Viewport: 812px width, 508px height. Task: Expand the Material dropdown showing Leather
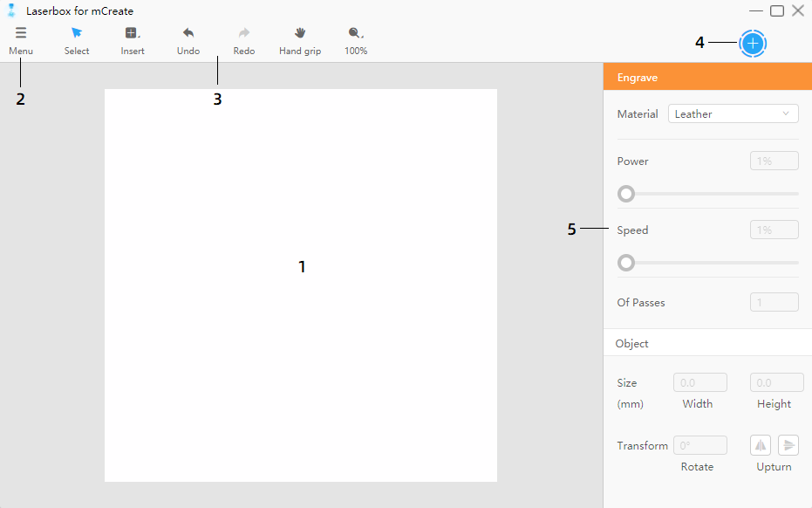point(734,114)
